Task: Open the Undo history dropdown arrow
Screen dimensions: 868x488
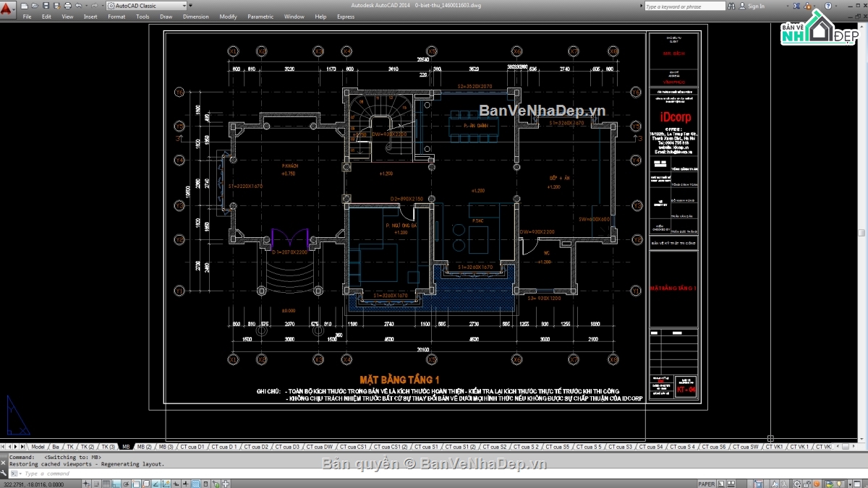Action: coord(86,6)
